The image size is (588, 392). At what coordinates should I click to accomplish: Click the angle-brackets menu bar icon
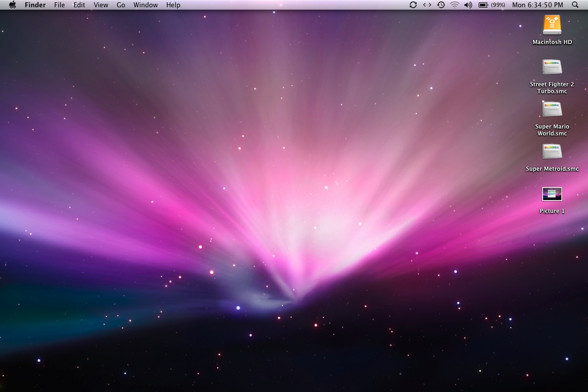(427, 5)
